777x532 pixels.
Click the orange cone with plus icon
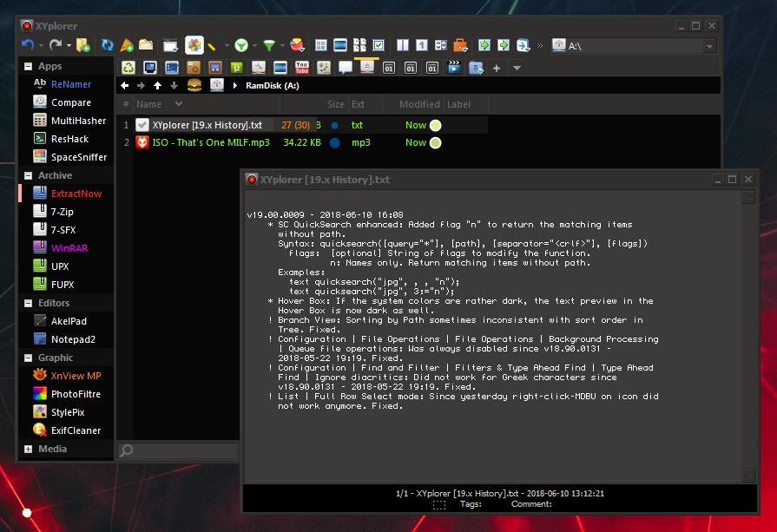127,45
